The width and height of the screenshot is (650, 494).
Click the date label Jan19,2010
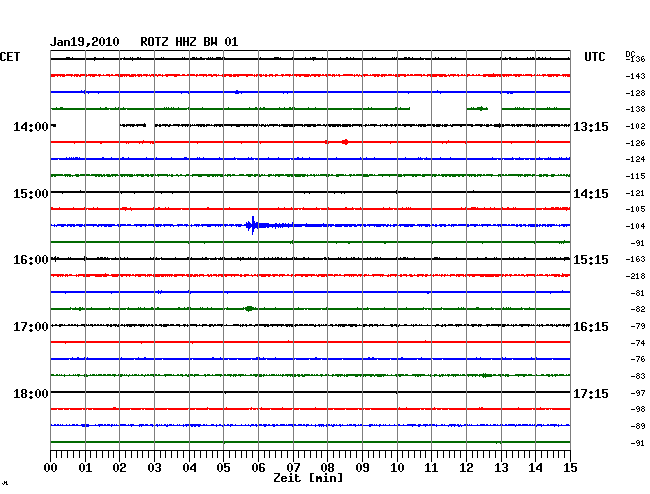pos(85,42)
